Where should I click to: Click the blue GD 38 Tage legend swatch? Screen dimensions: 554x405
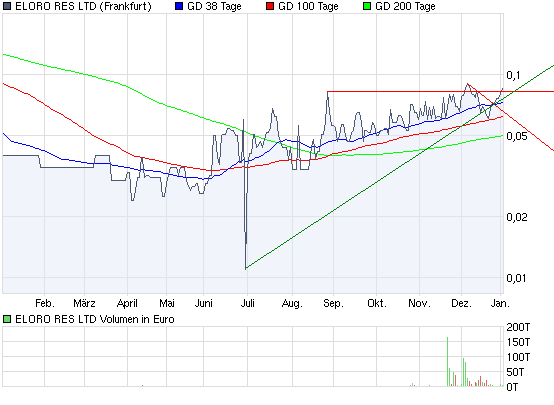tap(179, 6)
